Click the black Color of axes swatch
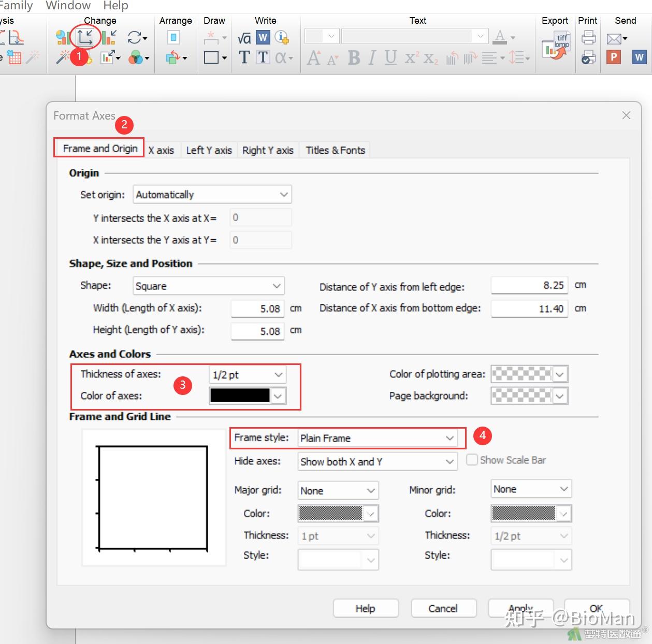 click(x=240, y=396)
